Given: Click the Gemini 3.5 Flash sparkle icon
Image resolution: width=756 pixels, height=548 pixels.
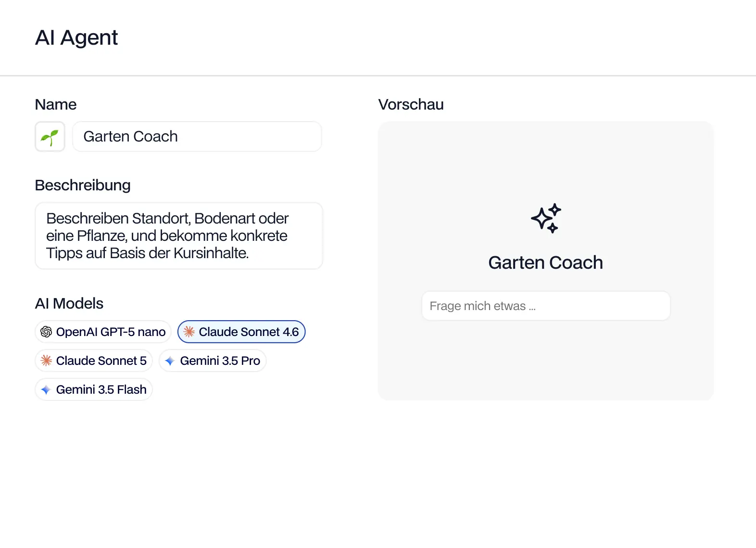Looking at the screenshot, I should point(46,390).
